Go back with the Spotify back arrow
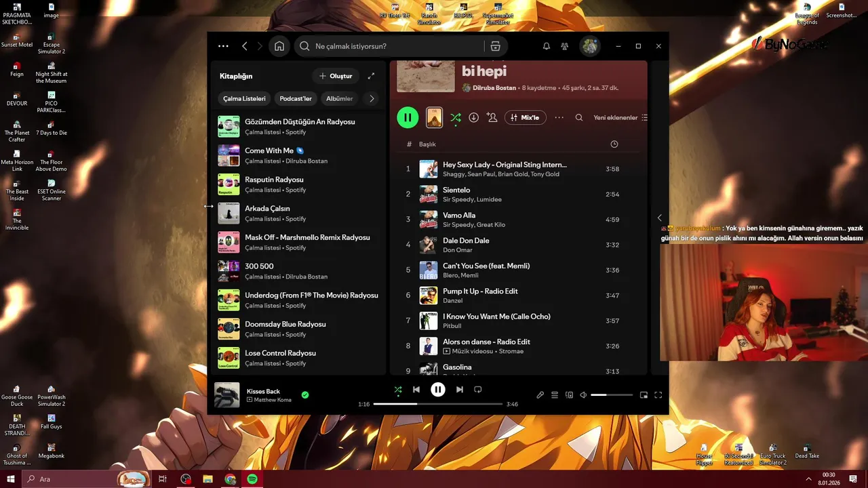 pos(245,46)
